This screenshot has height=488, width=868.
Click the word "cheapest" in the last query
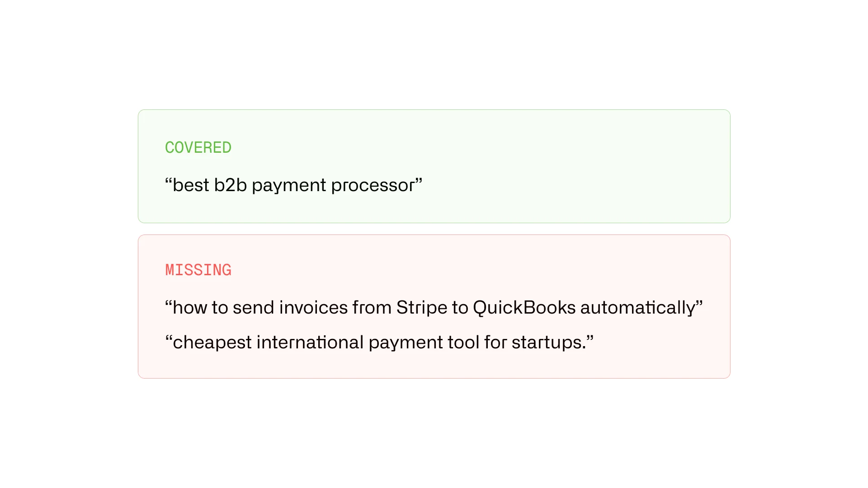tap(212, 343)
